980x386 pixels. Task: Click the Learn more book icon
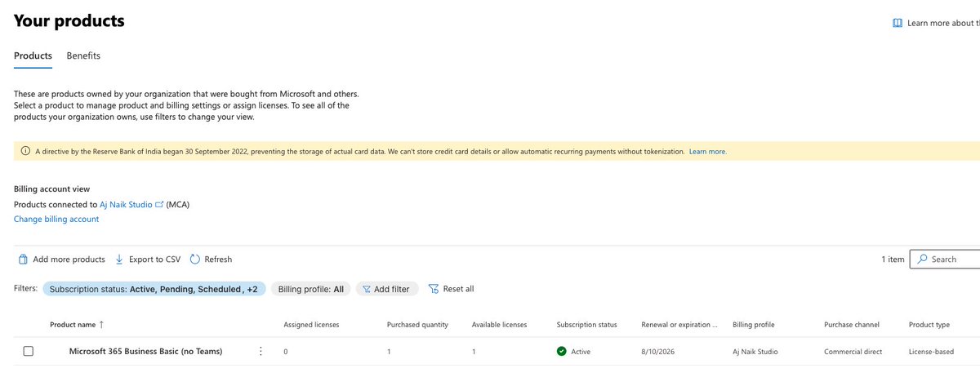[x=898, y=23]
